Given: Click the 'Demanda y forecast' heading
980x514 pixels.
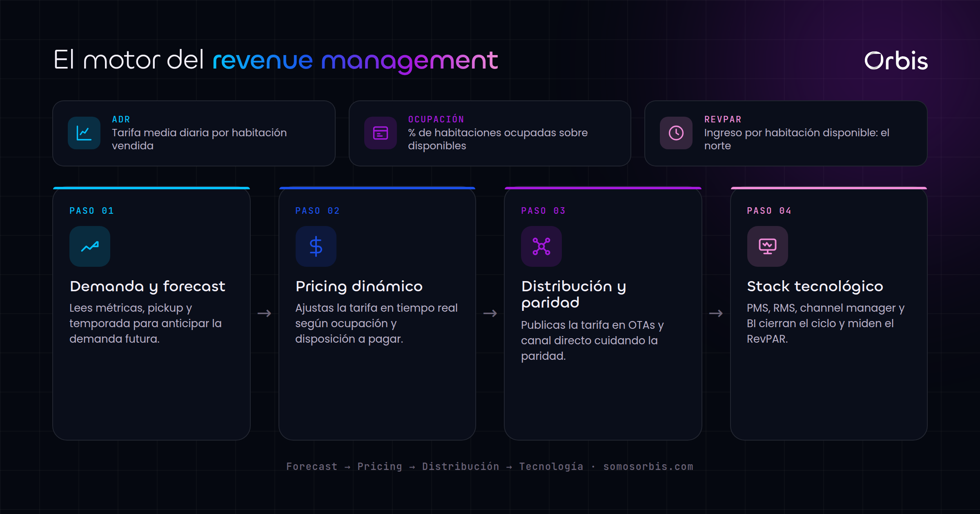Looking at the screenshot, I should [x=147, y=286].
